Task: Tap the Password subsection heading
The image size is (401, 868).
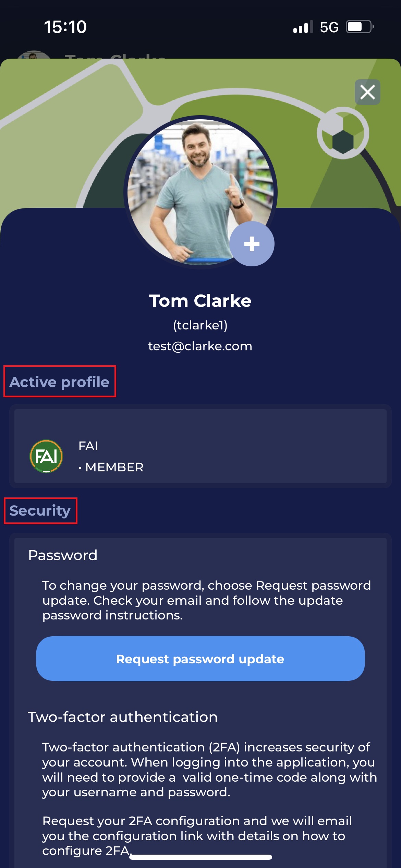Action: tap(63, 555)
